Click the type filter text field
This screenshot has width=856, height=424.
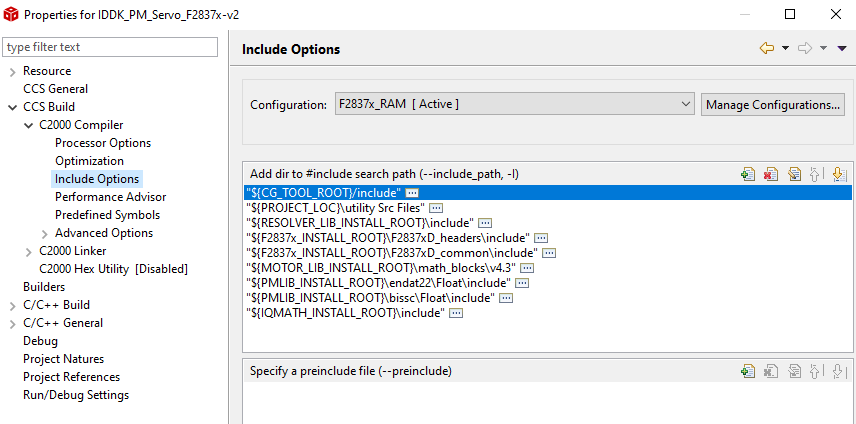tap(110, 47)
